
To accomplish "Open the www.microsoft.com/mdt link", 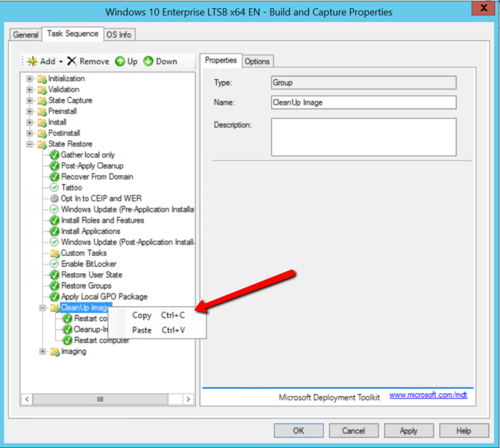I will click(428, 396).
